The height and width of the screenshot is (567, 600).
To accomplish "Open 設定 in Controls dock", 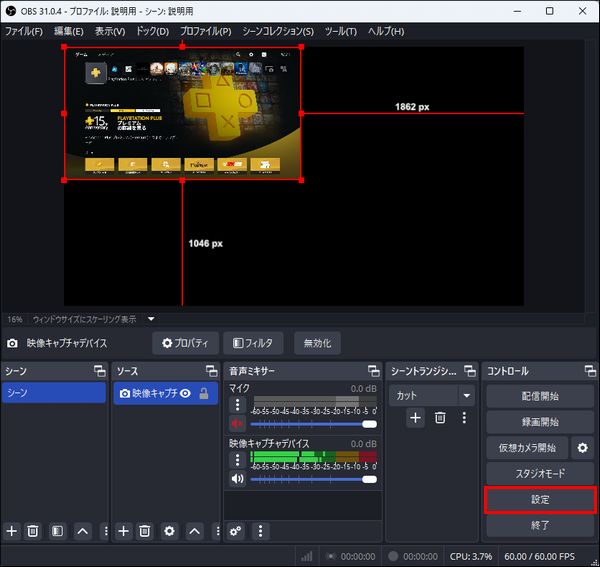I will (x=540, y=499).
